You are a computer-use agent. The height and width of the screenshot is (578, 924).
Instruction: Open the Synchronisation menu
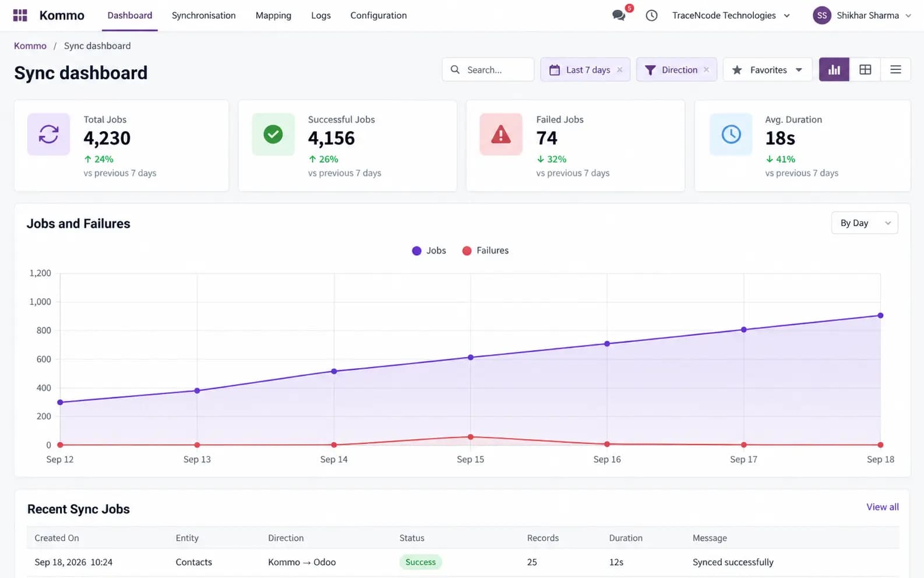[x=204, y=15]
